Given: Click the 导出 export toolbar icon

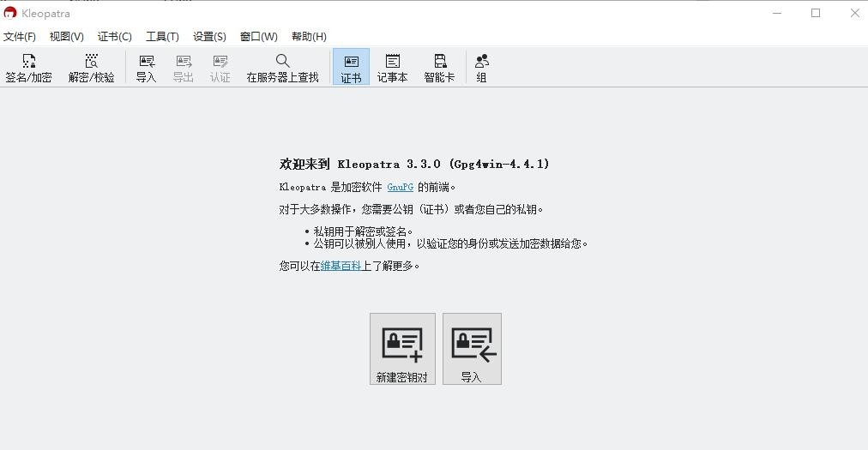Looking at the screenshot, I should 184,68.
